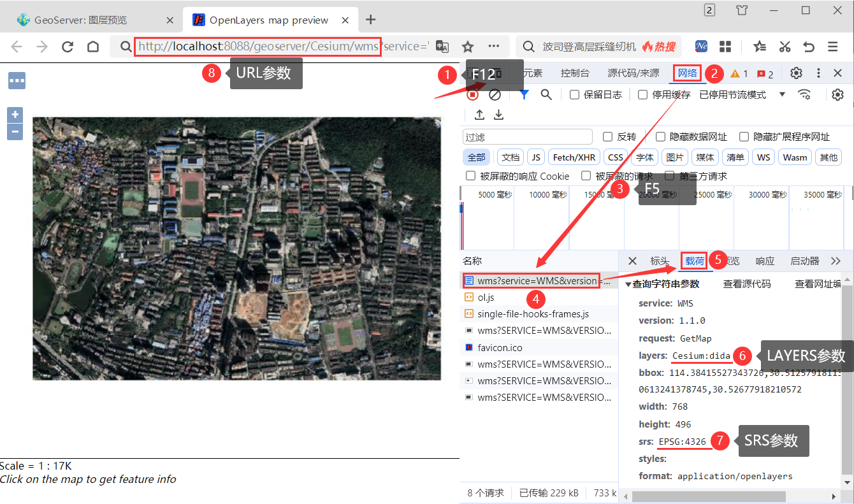
Task: Click the scissors screenshot icon
Action: (x=785, y=47)
